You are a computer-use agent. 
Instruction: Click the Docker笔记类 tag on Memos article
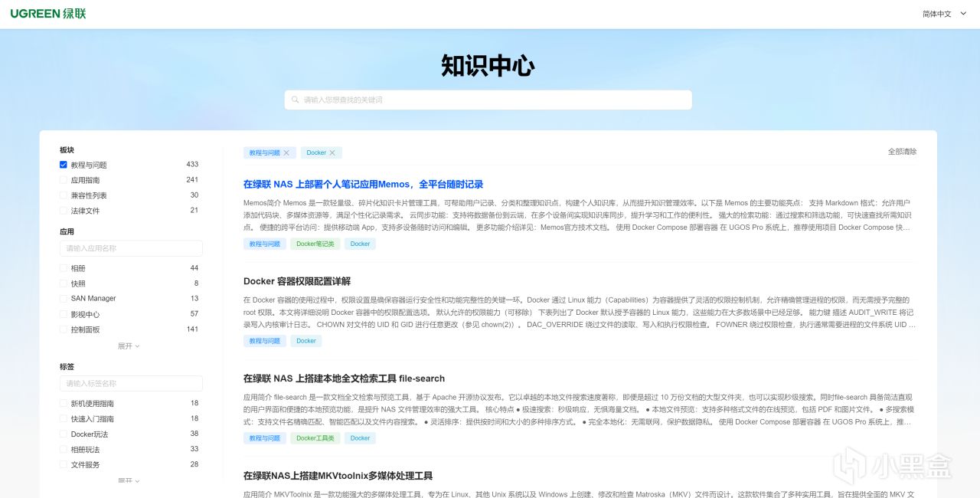pyautogui.click(x=315, y=244)
